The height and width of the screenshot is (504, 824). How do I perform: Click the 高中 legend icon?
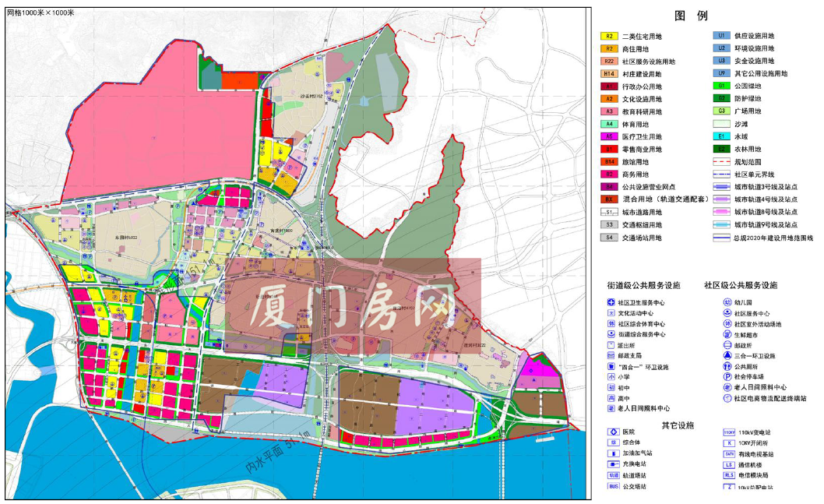point(611,398)
